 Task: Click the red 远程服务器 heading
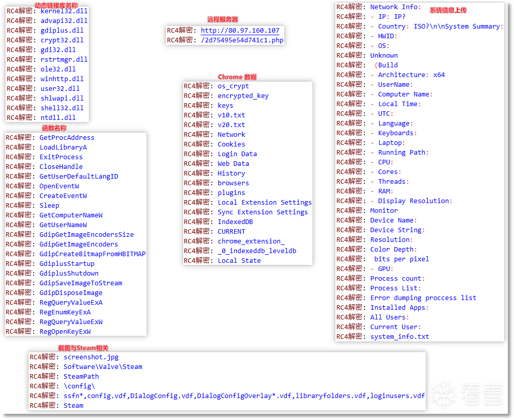(223, 19)
